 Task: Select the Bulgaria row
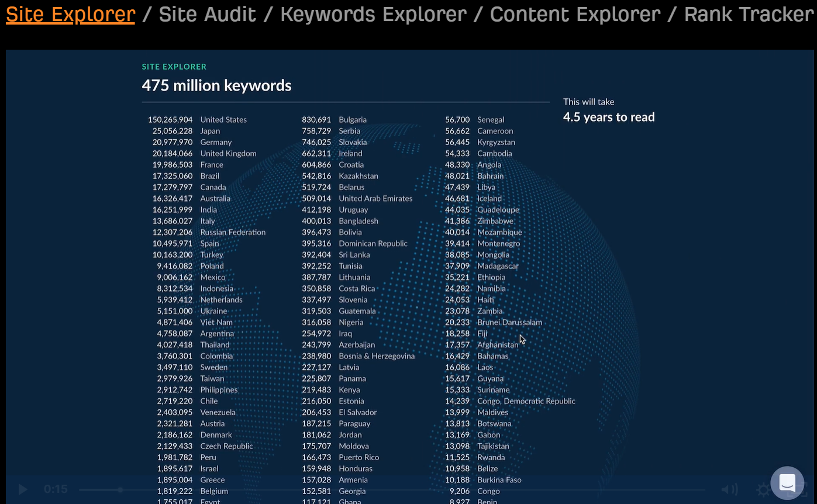(x=334, y=119)
